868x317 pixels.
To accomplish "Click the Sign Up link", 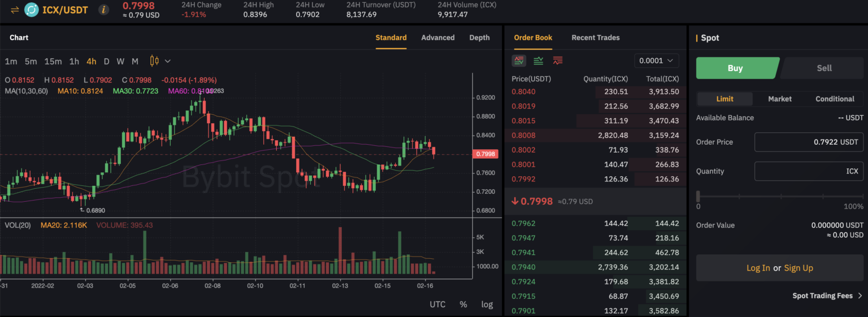I will click(798, 268).
